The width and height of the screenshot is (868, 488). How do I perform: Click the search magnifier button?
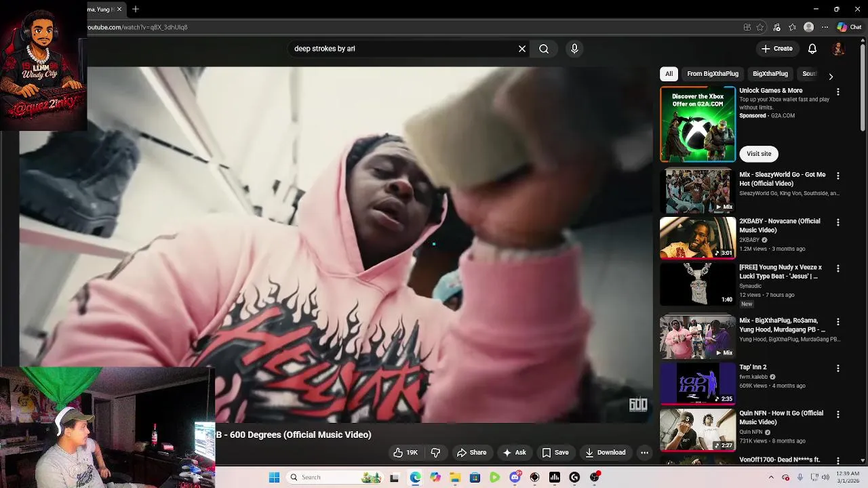coord(544,49)
